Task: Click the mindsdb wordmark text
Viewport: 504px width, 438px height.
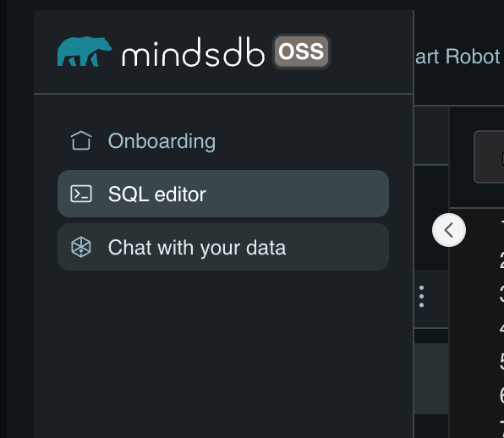Action: pyautogui.click(x=193, y=52)
